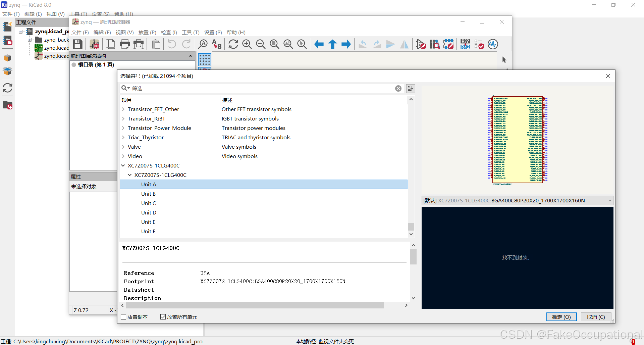Collapse the top-level XC7Z007S-1CLG400C library
The image size is (644, 345).
123,166
